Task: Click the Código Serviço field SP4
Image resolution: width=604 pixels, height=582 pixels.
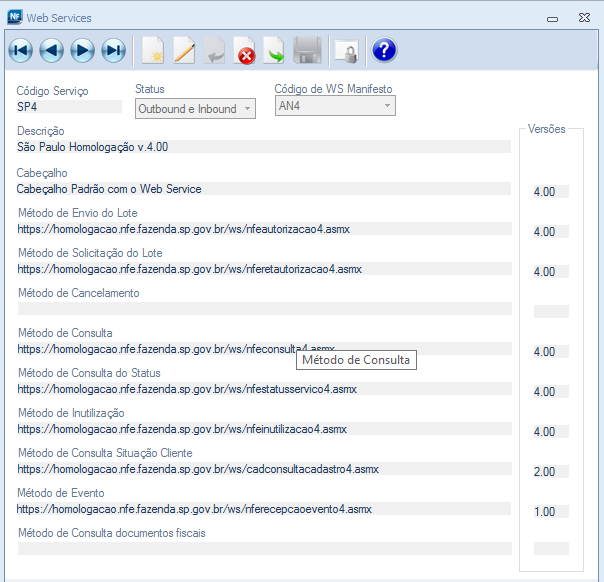Action: tap(68, 107)
